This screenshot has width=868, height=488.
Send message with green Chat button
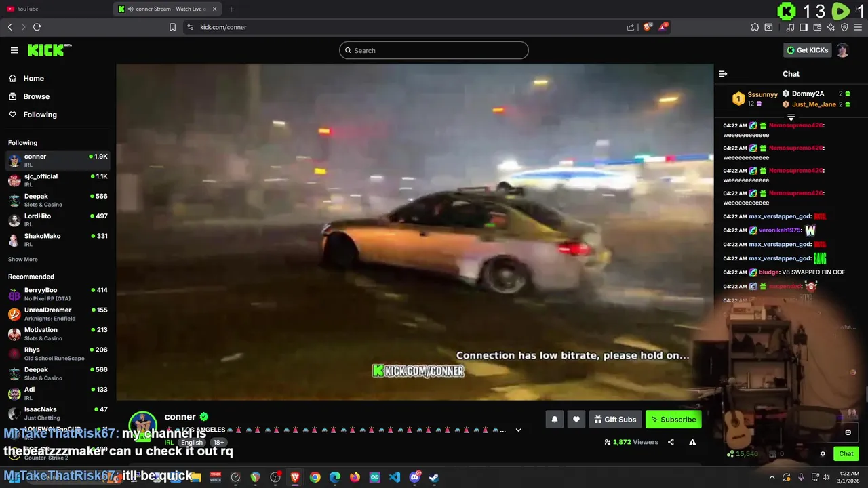[846, 454]
